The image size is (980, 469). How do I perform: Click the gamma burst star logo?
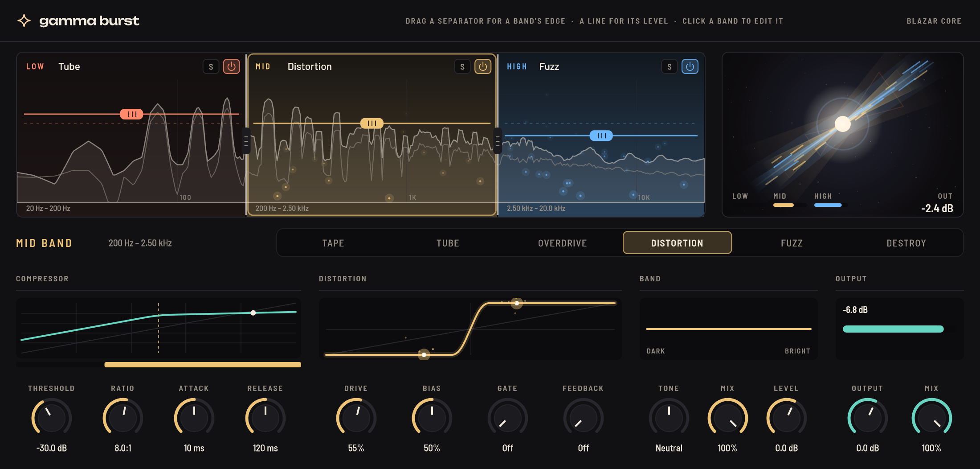[x=24, y=21]
